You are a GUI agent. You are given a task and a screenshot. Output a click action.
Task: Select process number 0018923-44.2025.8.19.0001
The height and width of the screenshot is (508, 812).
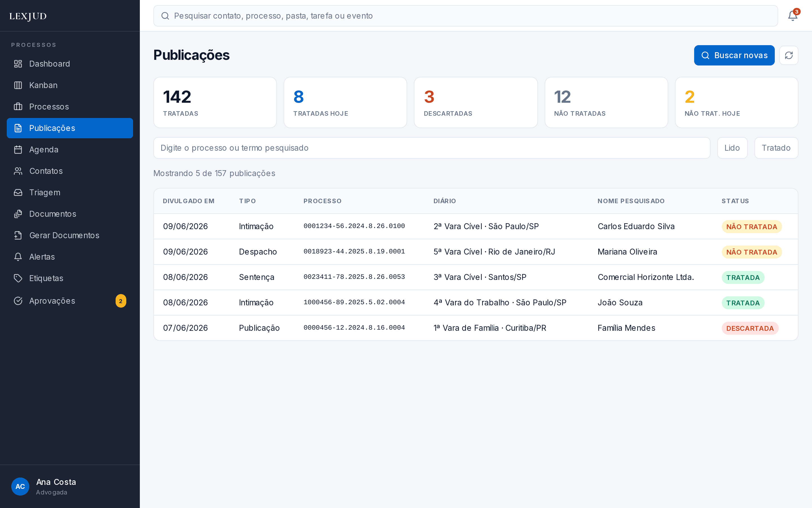pos(354,252)
